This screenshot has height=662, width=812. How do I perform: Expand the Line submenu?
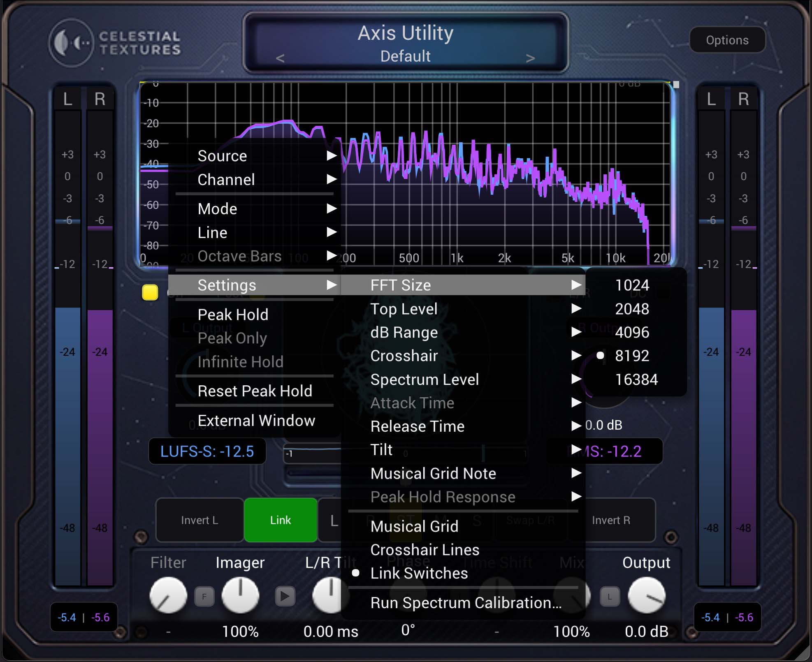pyautogui.click(x=255, y=233)
